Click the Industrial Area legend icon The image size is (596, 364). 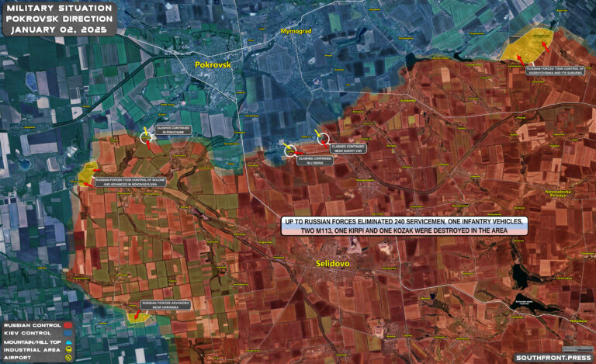[x=69, y=350]
